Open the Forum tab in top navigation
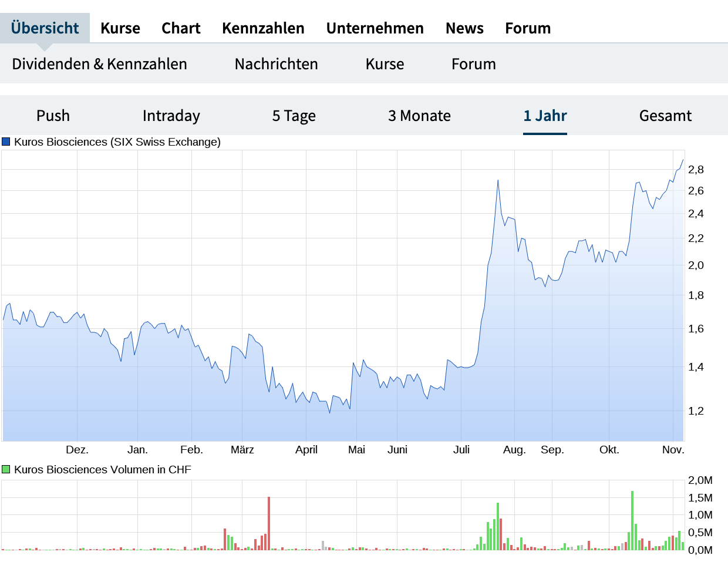Screen dimensions: 728x562 [528, 28]
